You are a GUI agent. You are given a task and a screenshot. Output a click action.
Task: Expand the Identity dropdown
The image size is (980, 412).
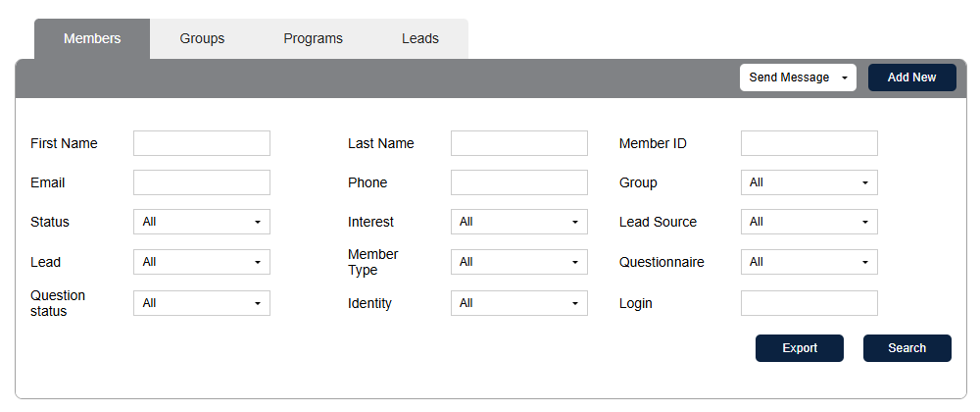518,303
